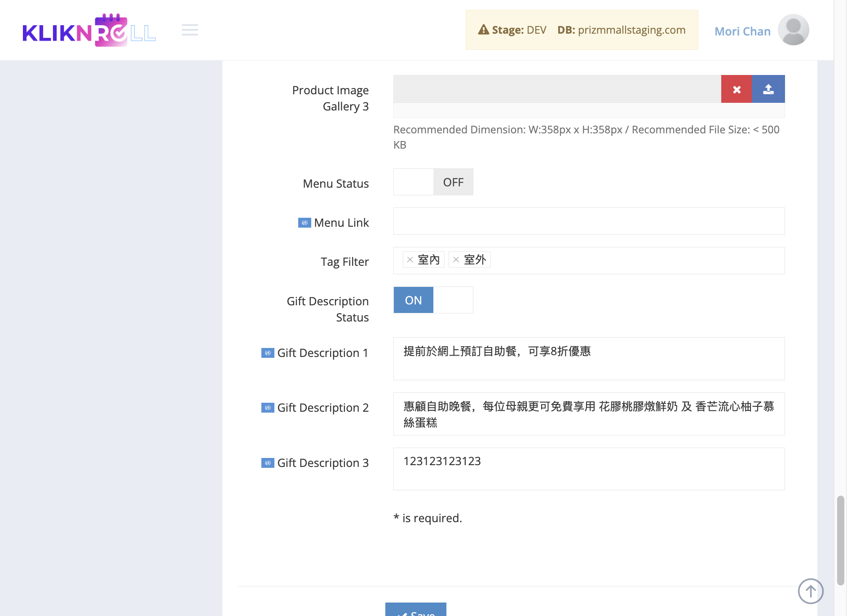Click the KlikNRoll logo
Viewport: 847px width, 616px height.
click(89, 30)
